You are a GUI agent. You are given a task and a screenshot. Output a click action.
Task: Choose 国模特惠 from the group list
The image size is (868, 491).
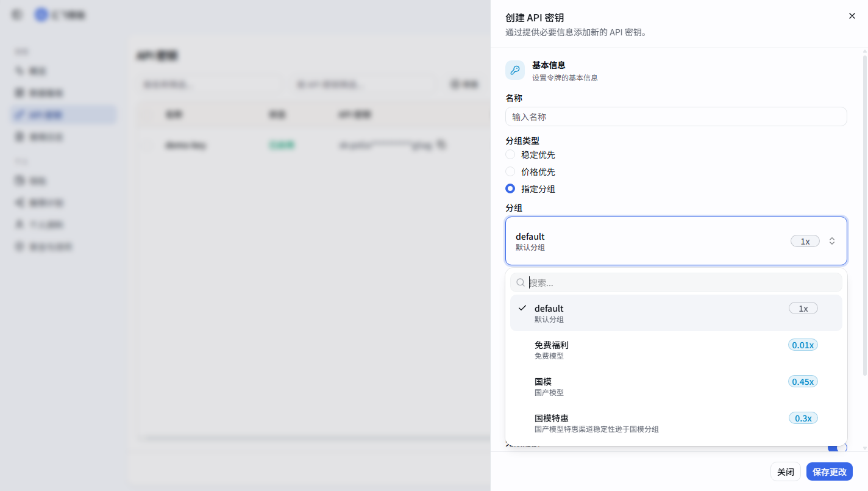[676, 423]
